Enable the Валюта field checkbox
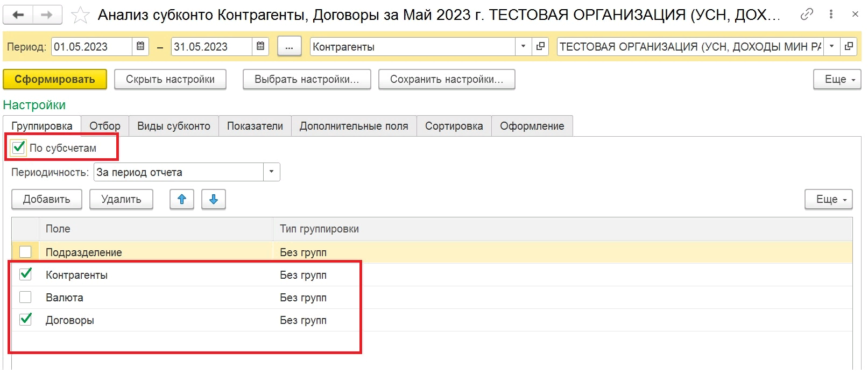 [25, 297]
